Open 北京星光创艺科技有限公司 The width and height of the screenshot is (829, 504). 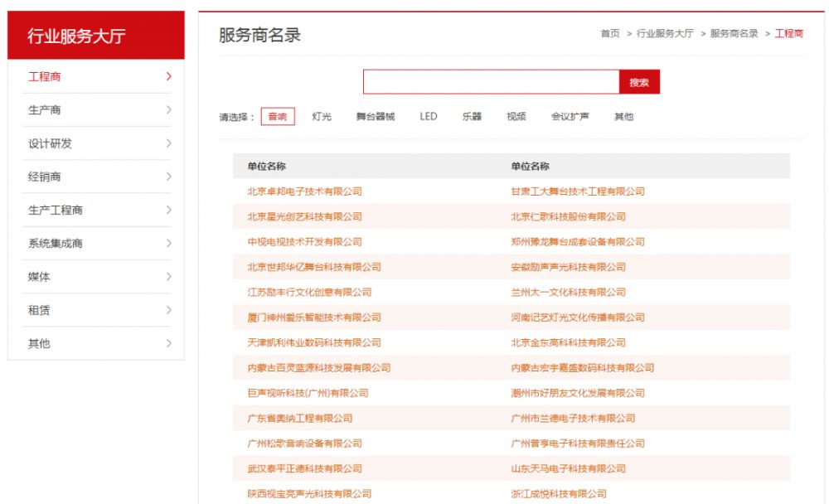[304, 217]
